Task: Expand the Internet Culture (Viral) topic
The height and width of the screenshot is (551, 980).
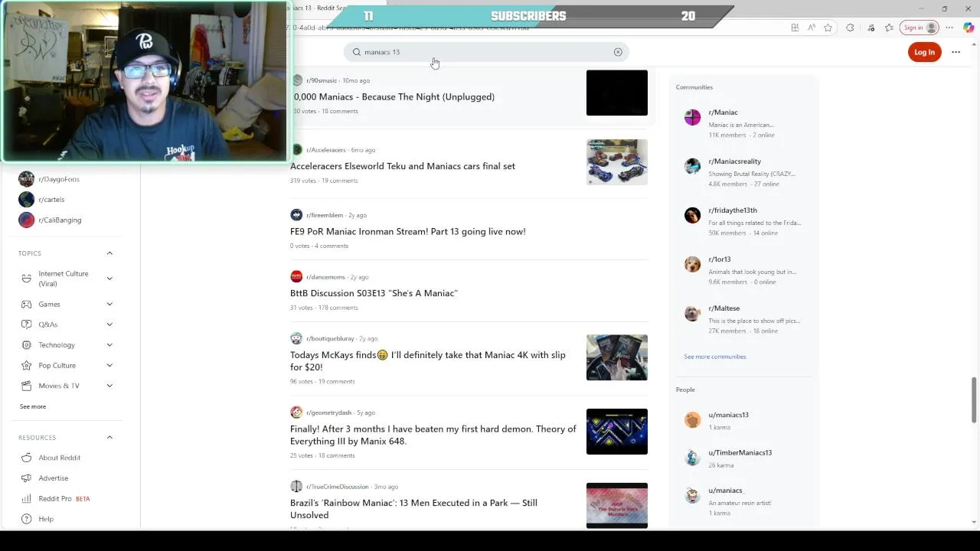Action: [x=109, y=279]
